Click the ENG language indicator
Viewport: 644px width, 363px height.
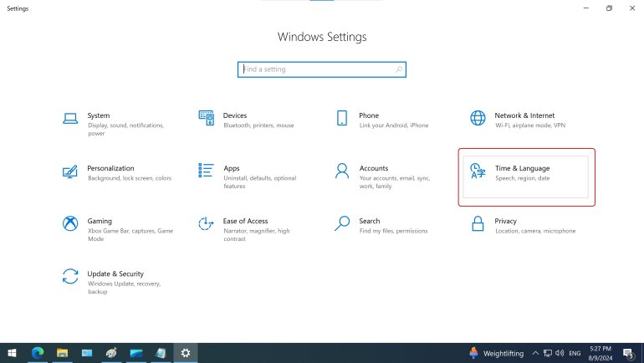coord(575,353)
